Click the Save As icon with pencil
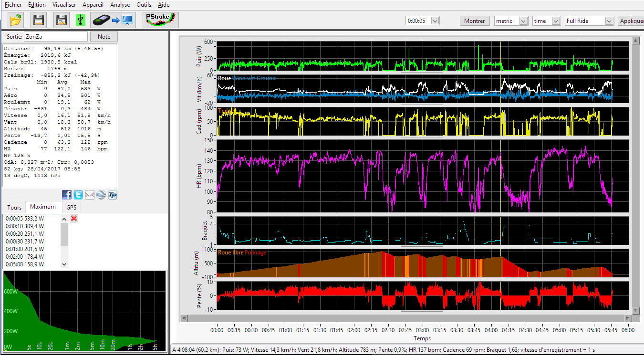This screenshot has height=358, width=644. click(x=62, y=20)
